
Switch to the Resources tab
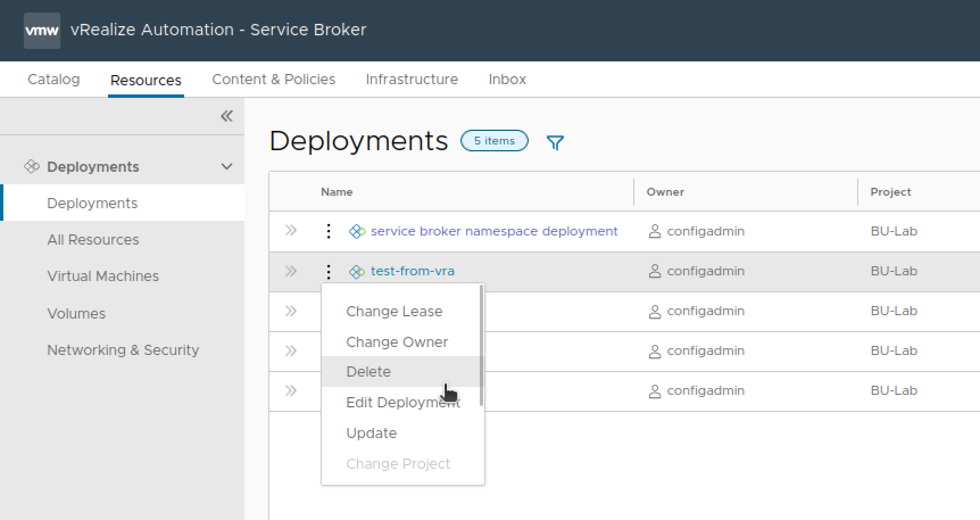(146, 80)
